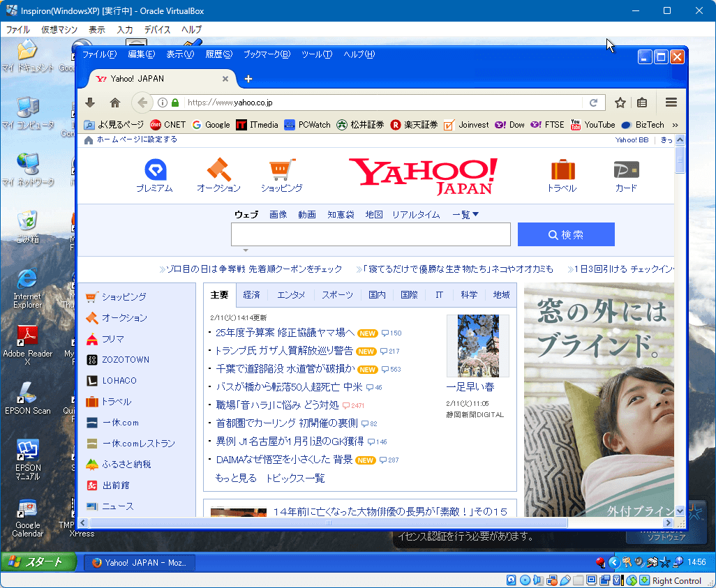Image resolution: width=716 pixels, height=588 pixels.
Task: Click the vertical scrollbar down arrow
Action: point(680,511)
